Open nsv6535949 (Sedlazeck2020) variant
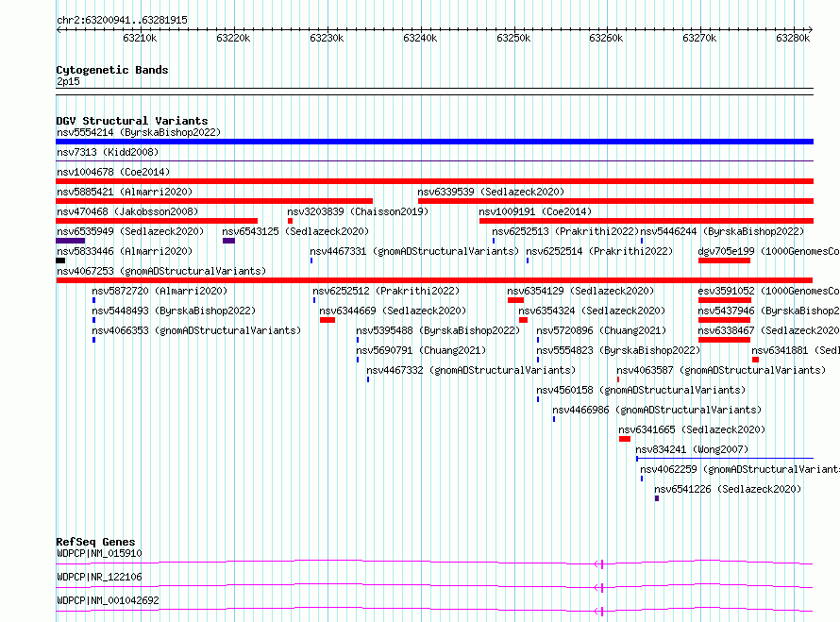The width and height of the screenshot is (840, 622). [130, 231]
